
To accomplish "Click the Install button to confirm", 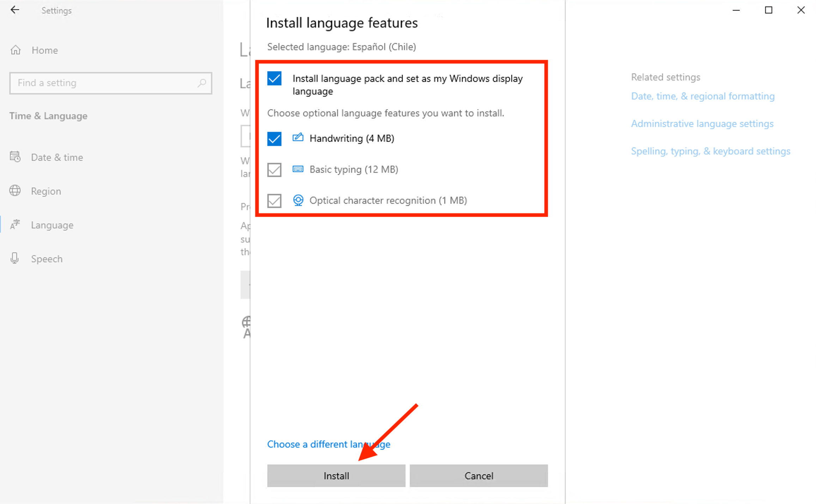I will point(336,475).
